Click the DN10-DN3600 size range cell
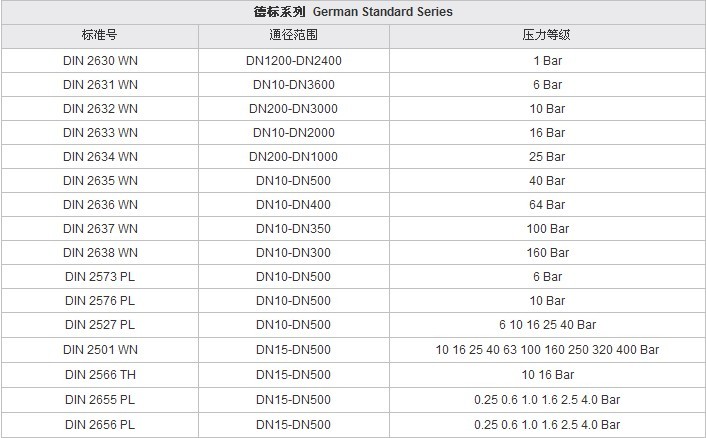The image size is (706, 438). coord(293,84)
